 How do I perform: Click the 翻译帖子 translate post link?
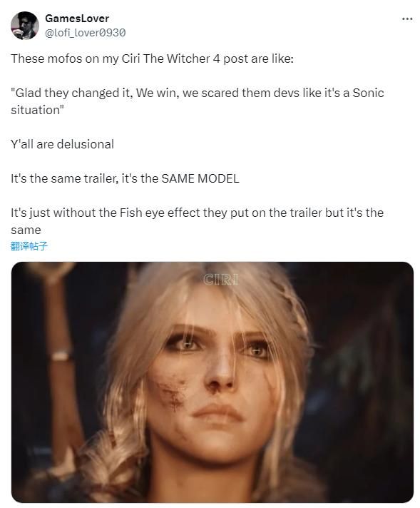pos(29,246)
